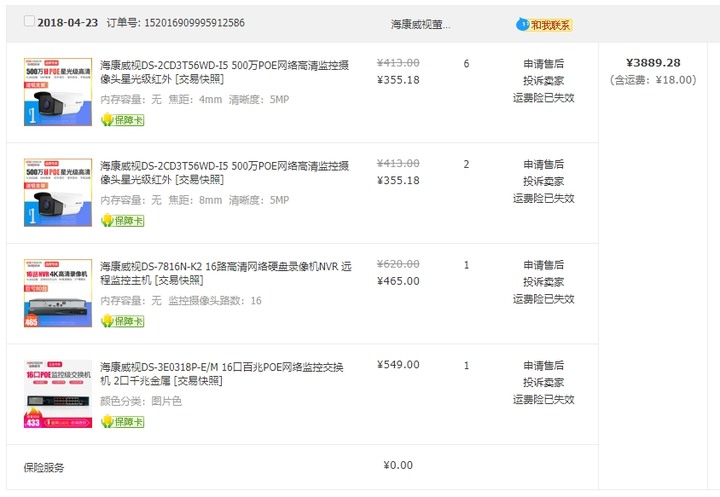
Task: Click 运费险已失效 on NVR row
Action: point(544,299)
